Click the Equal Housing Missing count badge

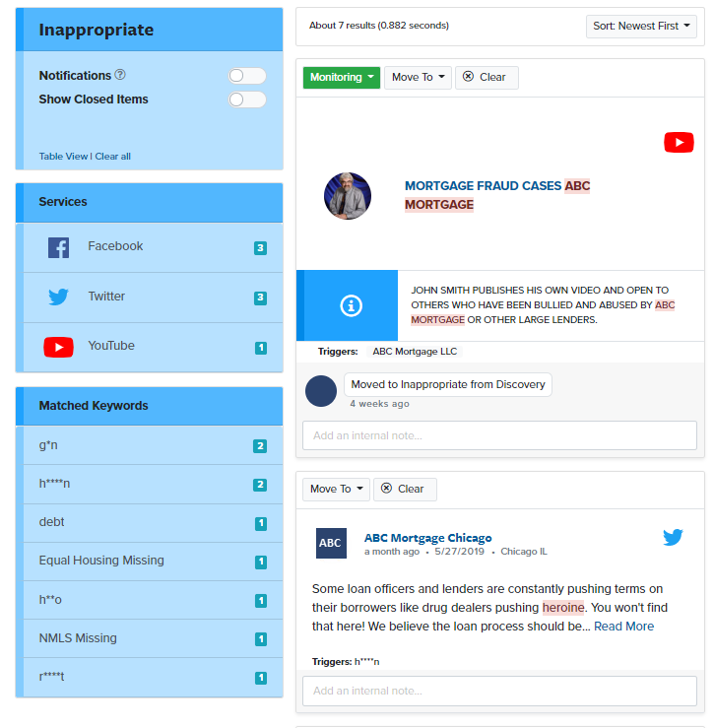coord(261,563)
